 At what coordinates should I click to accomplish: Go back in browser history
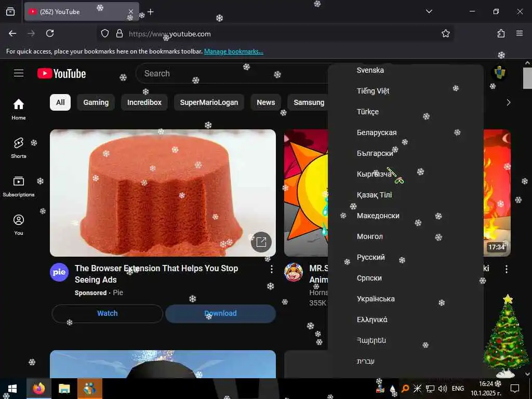pyautogui.click(x=12, y=33)
